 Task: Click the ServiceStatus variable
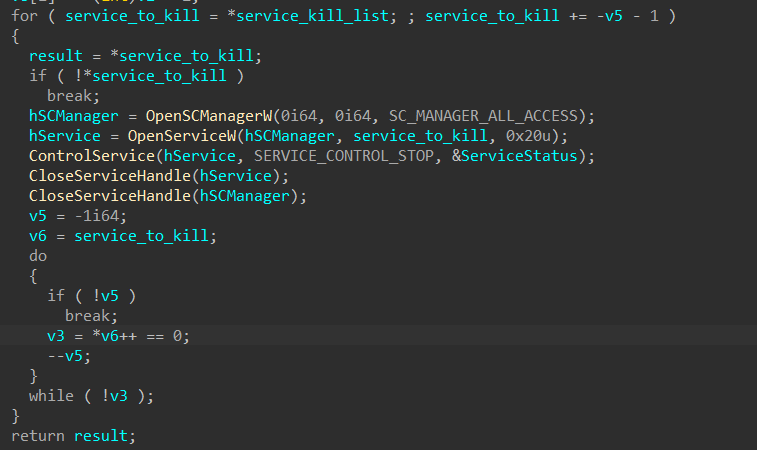519,156
